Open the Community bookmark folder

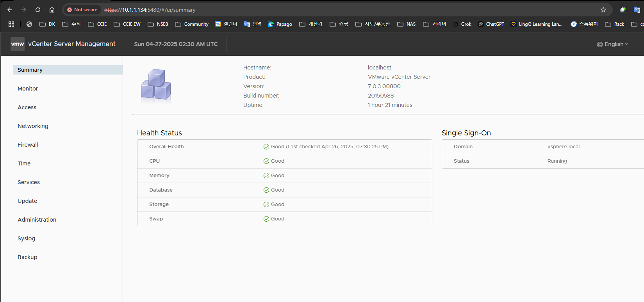point(192,24)
